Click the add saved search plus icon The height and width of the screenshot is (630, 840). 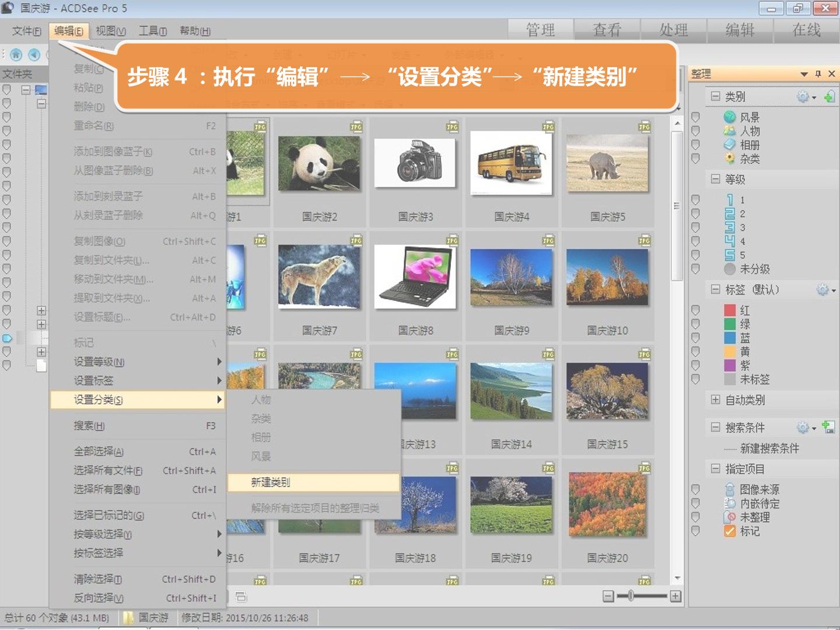click(x=828, y=428)
